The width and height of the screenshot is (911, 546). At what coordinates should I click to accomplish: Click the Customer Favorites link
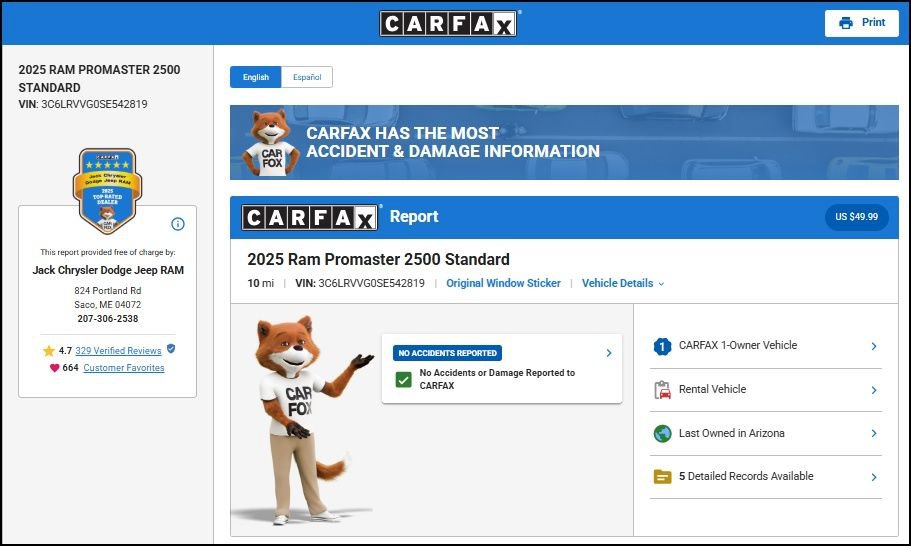click(124, 368)
